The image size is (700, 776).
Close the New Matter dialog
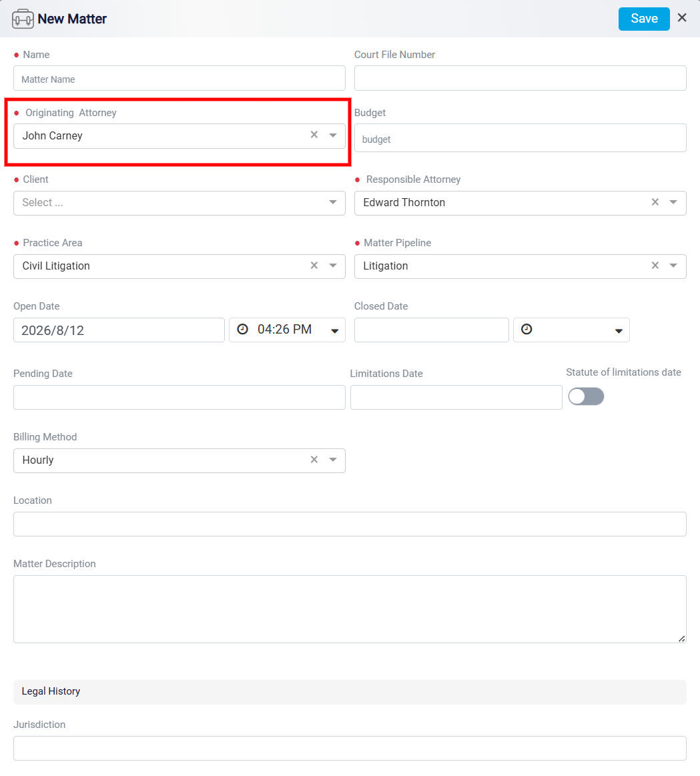coord(682,18)
